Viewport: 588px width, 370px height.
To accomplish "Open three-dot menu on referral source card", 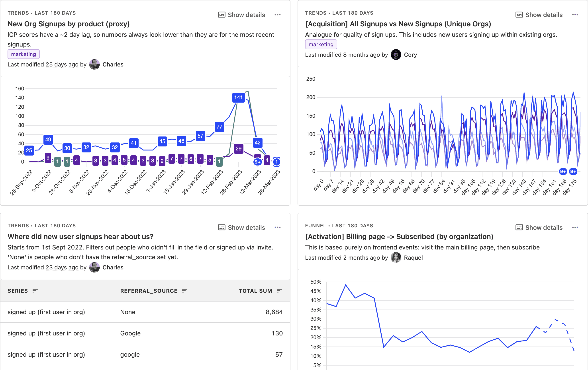I will (x=277, y=227).
